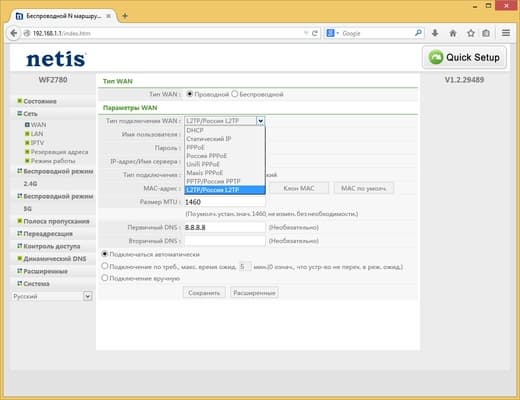Open IPTV sidebar item
Viewport: 520px width, 400px height.
[37, 143]
